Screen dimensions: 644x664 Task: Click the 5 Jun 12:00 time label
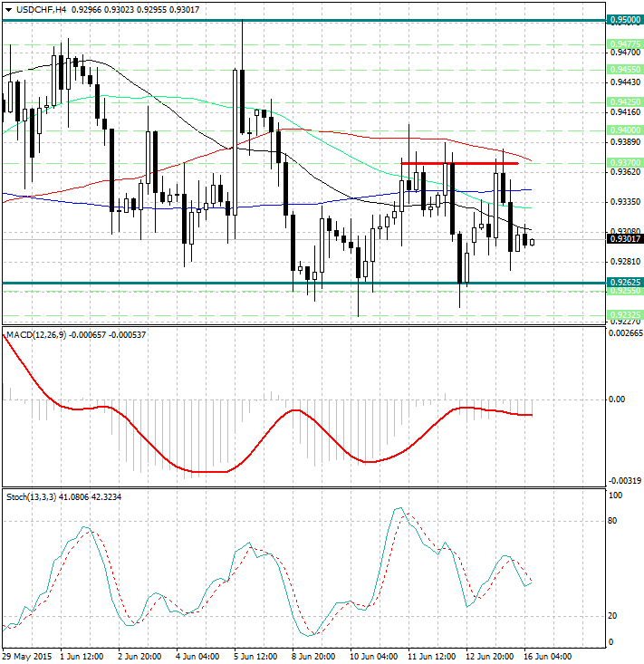coord(255,657)
